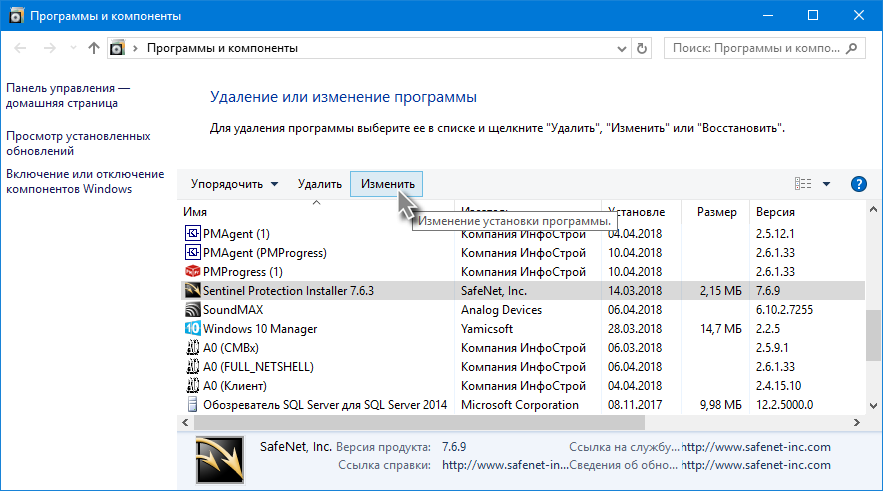Click the red PMProgress (1) icon

click(193, 271)
